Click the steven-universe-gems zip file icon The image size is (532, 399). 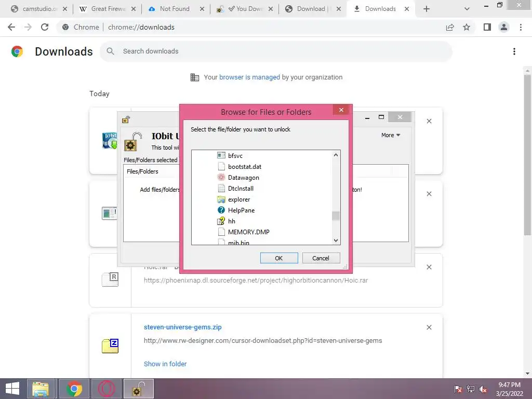pyautogui.click(x=110, y=345)
